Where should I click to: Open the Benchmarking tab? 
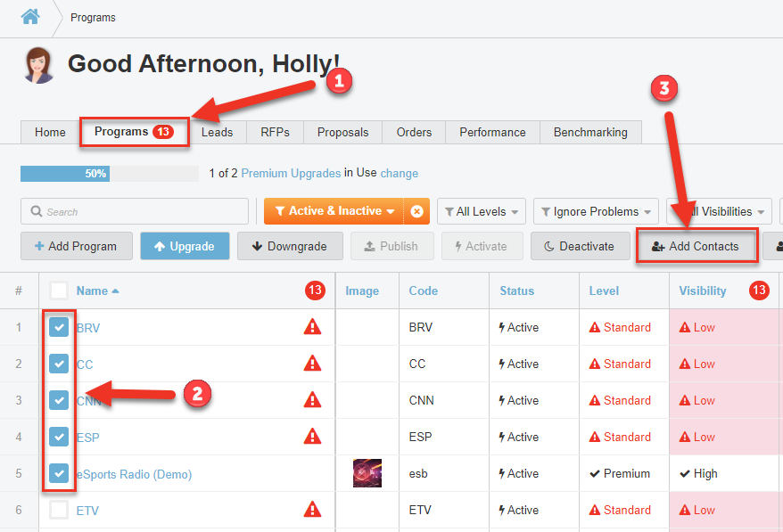(x=590, y=132)
